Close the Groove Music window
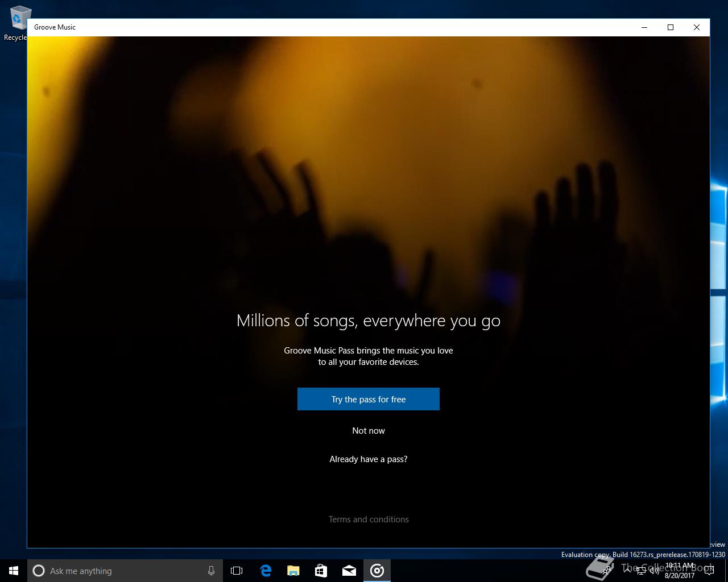Viewport: 728px width, 582px height. pos(697,27)
